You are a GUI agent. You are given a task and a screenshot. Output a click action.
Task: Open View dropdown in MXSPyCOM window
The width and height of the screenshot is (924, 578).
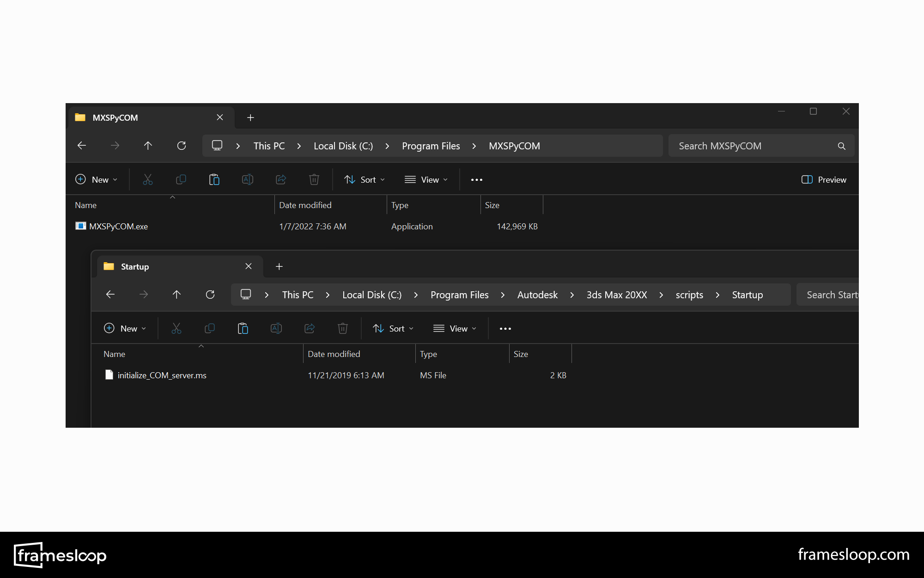(x=426, y=180)
